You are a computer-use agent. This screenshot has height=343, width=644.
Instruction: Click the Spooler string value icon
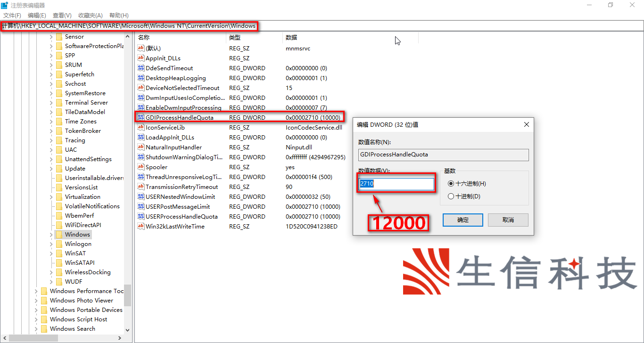coord(140,167)
